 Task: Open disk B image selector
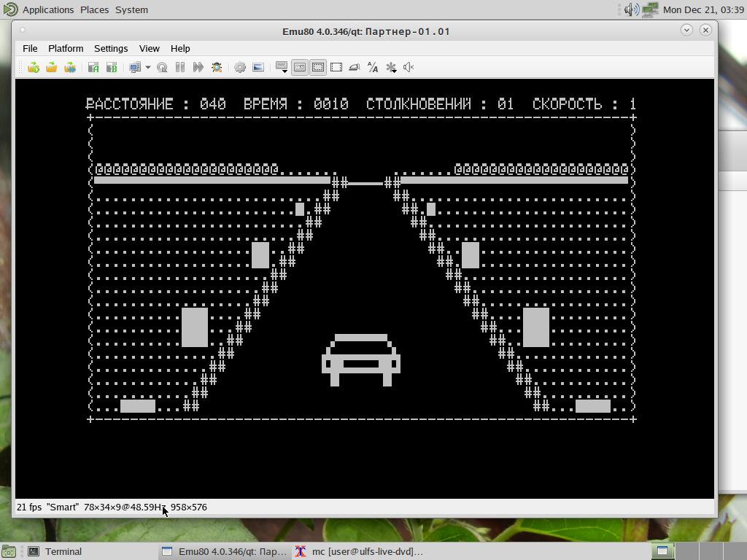tap(112, 67)
